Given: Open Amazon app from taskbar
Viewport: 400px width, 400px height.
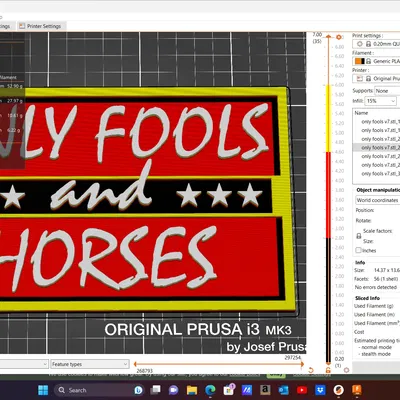Looking at the screenshot, I should (265, 390).
